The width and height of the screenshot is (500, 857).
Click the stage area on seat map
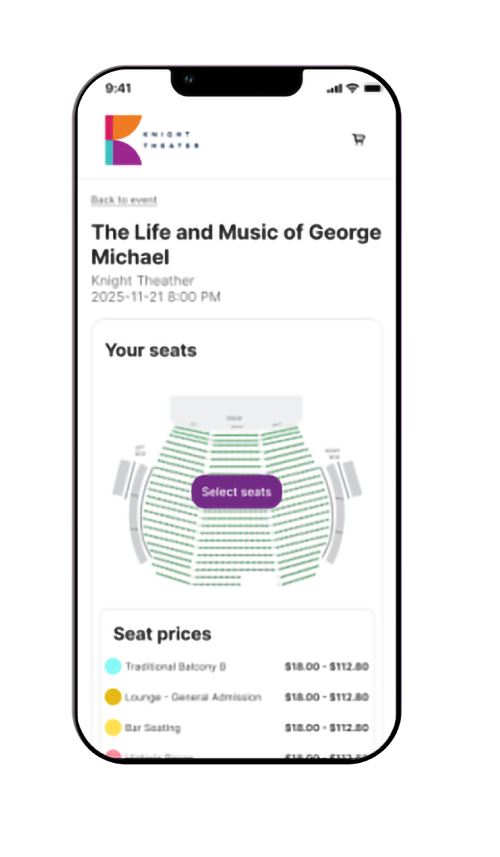click(236, 410)
